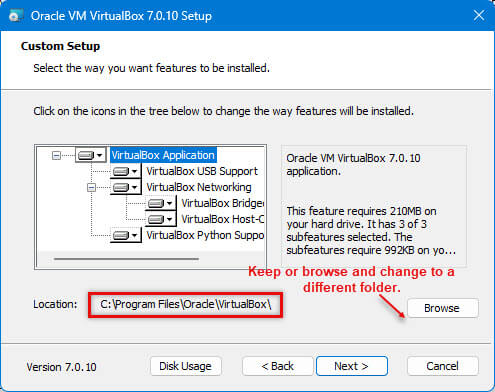The image size is (495, 392).
Task: Click the install Location path field
Action: pyautogui.click(x=186, y=305)
